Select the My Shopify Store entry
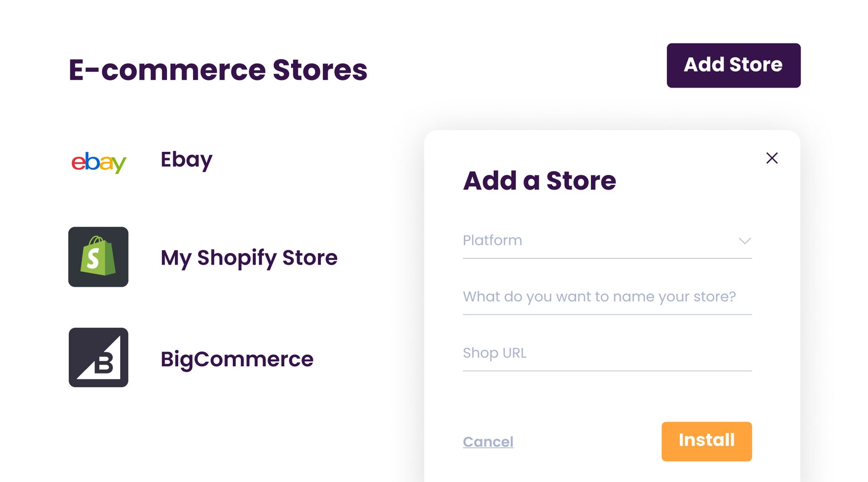Viewport: 868px width, 482px height. click(x=249, y=257)
